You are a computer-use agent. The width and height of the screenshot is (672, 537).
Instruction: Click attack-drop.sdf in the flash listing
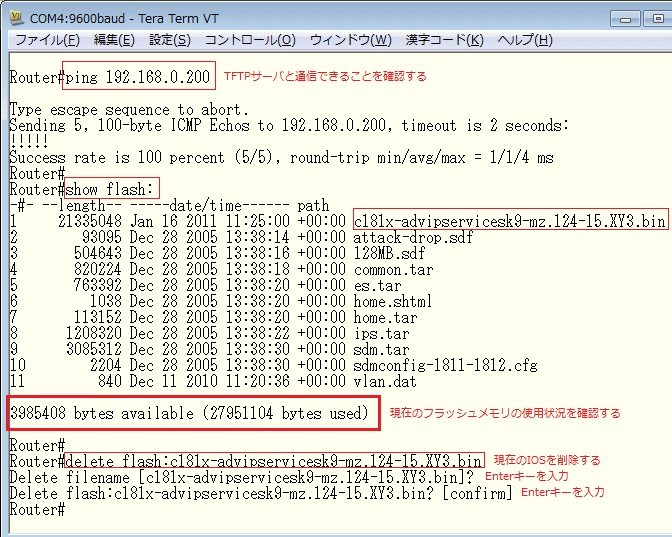click(413, 237)
